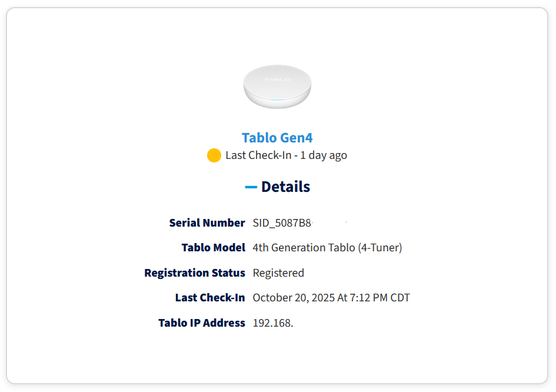Click the SID_5087B8 serial value
This screenshot has width=556, height=392.
pyautogui.click(x=282, y=223)
